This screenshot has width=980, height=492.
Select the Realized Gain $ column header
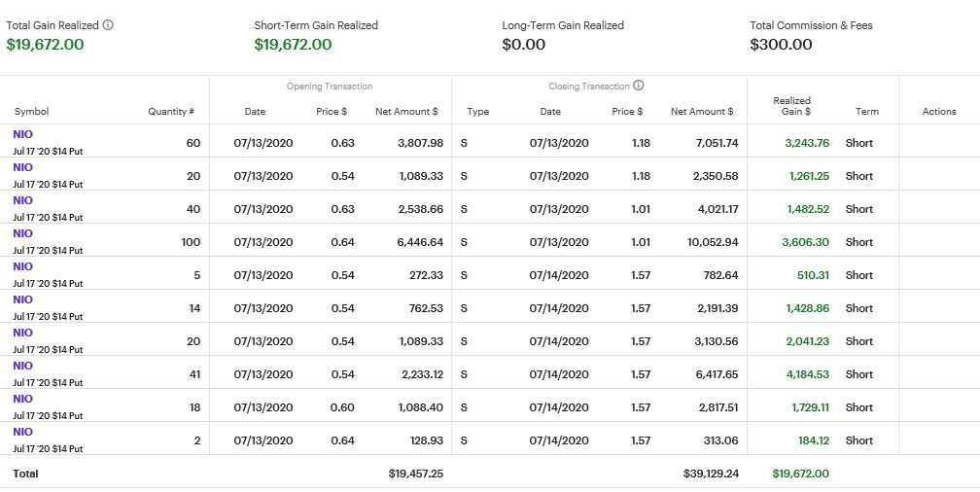[791, 106]
